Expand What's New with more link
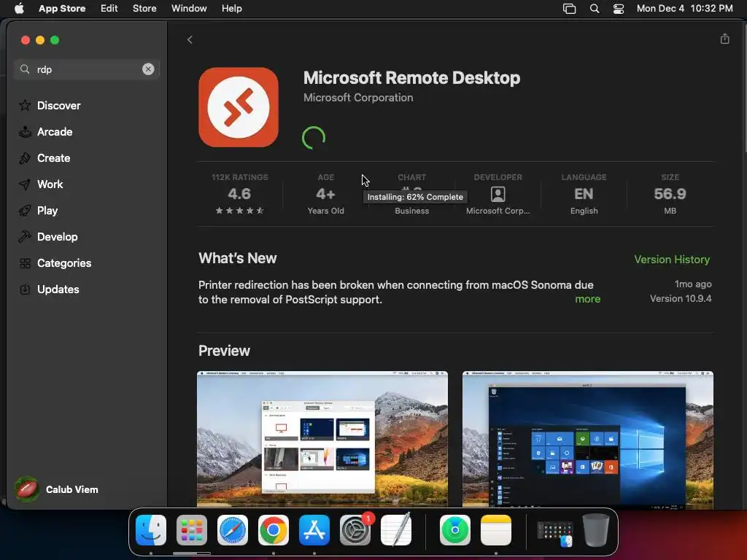 pyautogui.click(x=587, y=299)
